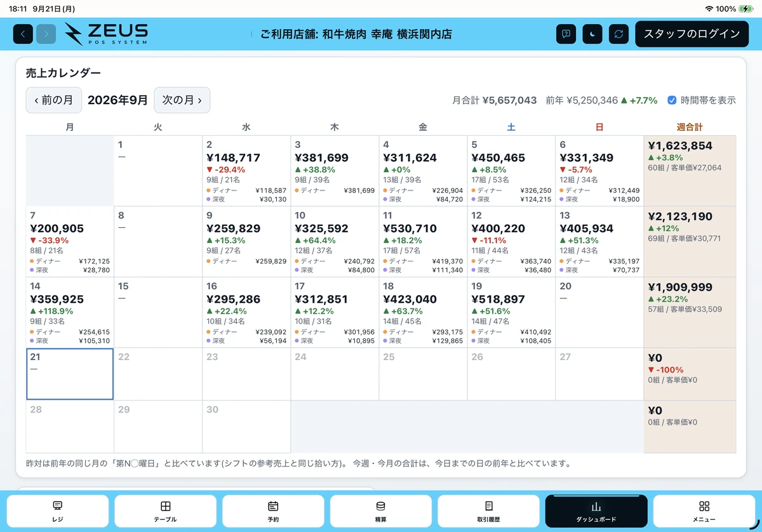Click the Wi-Fi icon in status bar
This screenshot has width=762, height=532.
709,9
